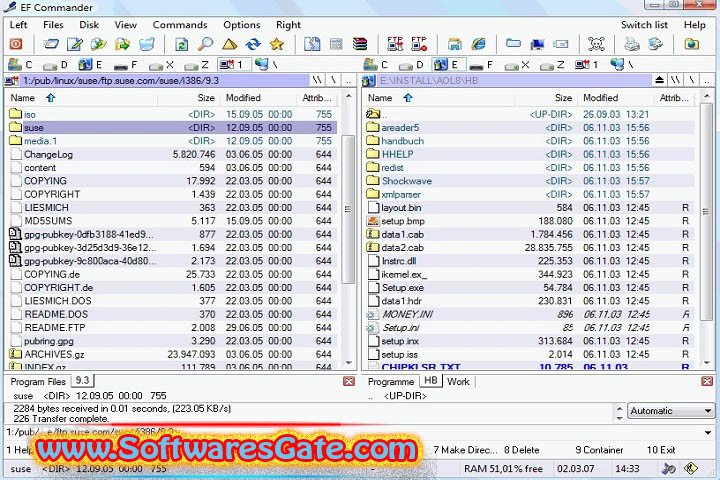Select README.FTP in left panel
Image resolution: width=720 pixels, height=480 pixels.
(172, 328)
